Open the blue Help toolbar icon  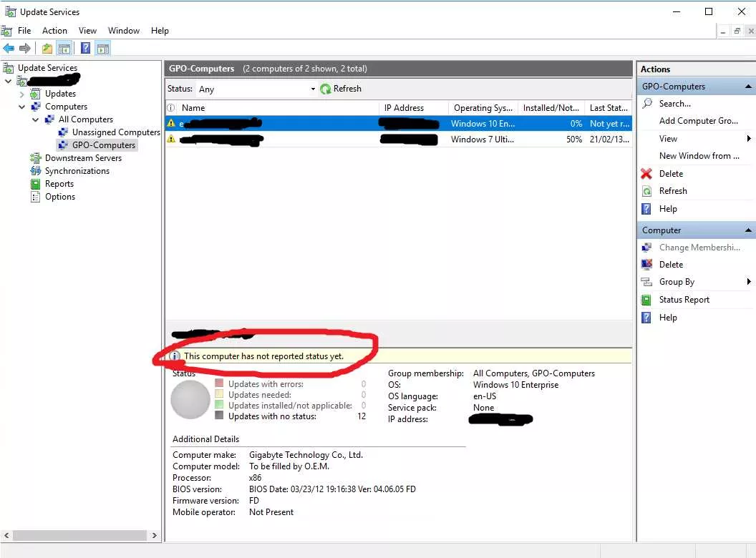click(85, 48)
